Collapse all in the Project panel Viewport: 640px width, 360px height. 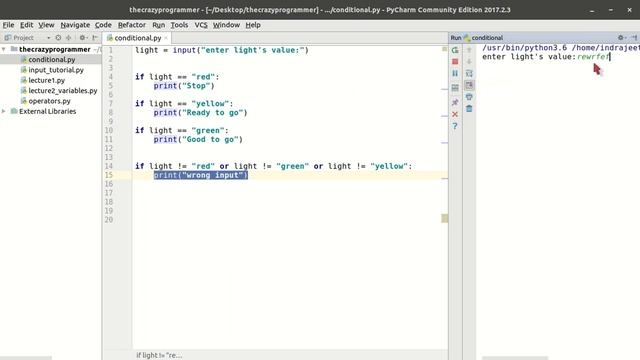tap(69, 38)
